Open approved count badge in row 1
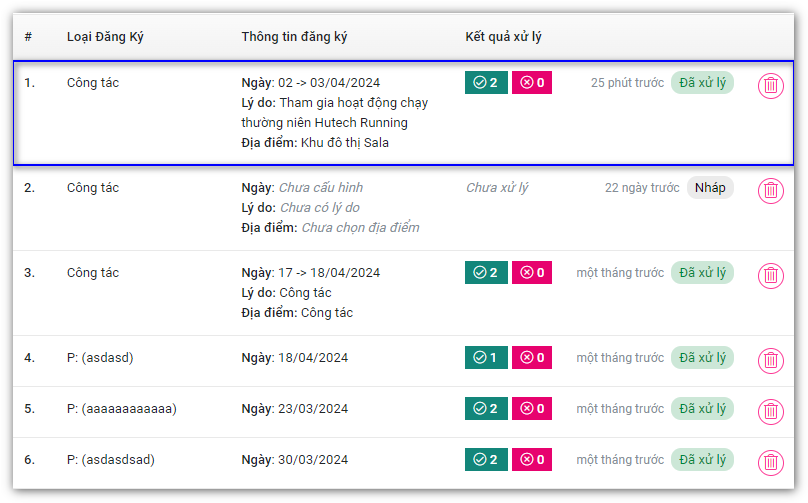 [486, 83]
